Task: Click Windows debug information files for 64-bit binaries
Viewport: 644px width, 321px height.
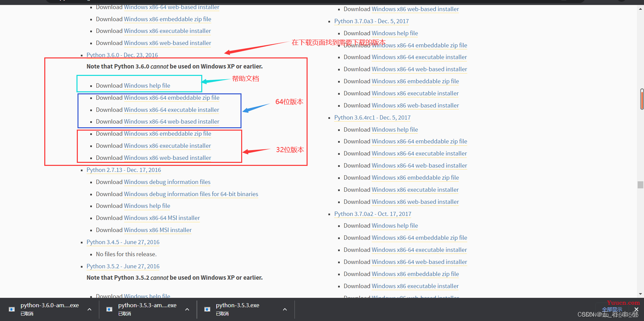Action: tap(191, 194)
